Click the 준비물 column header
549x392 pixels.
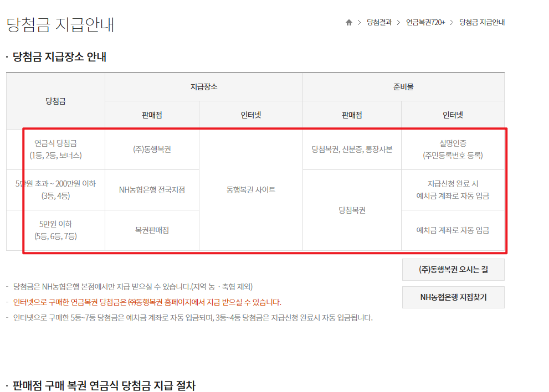click(x=403, y=86)
